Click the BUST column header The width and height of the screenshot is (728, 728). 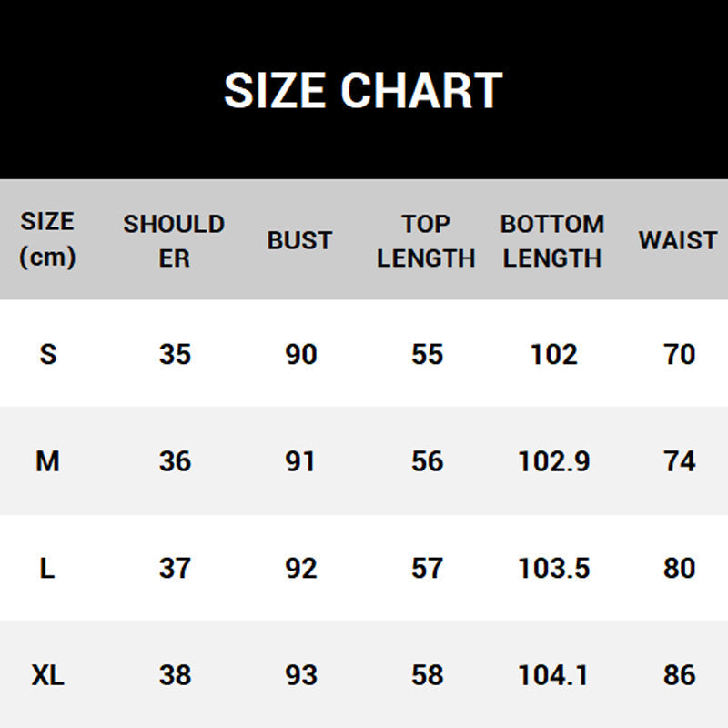(x=299, y=240)
